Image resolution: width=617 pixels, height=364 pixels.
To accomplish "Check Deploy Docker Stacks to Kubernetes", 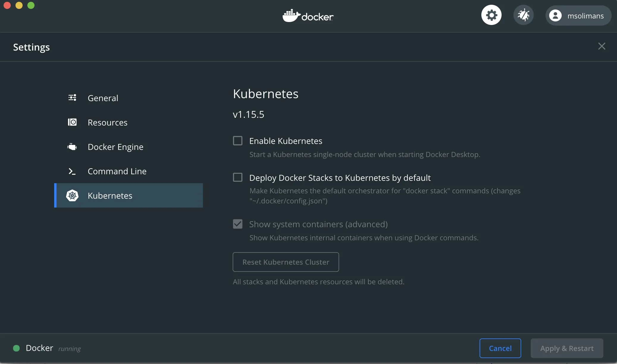I will [238, 178].
